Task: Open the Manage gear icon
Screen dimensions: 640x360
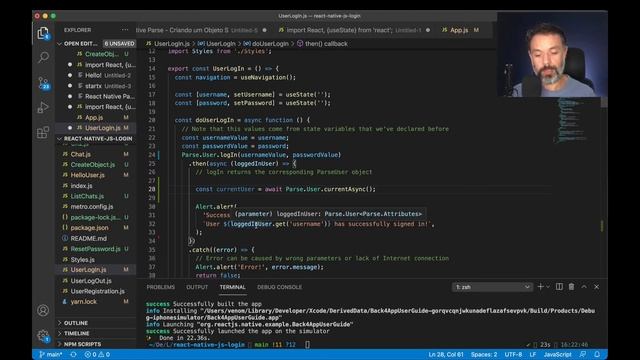Action: [43, 336]
